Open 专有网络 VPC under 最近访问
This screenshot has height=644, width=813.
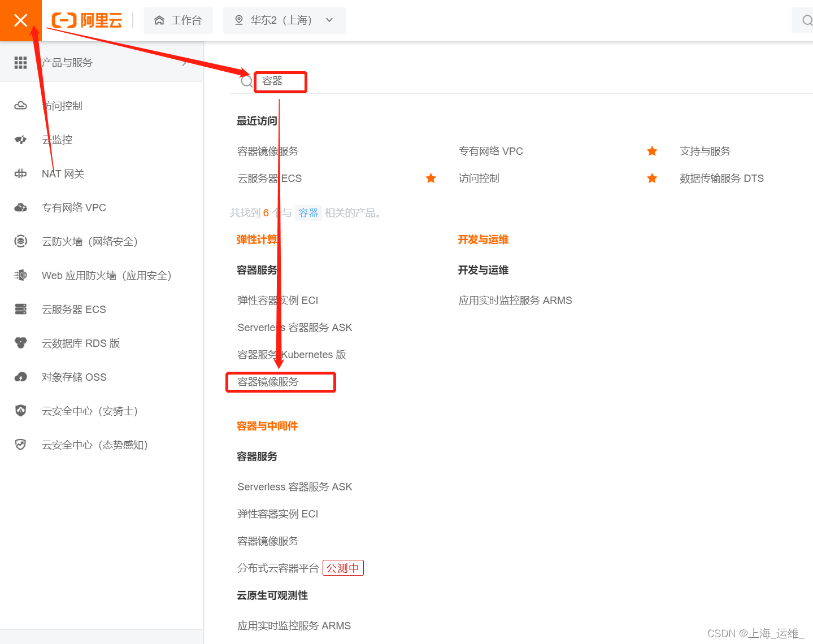(x=490, y=151)
